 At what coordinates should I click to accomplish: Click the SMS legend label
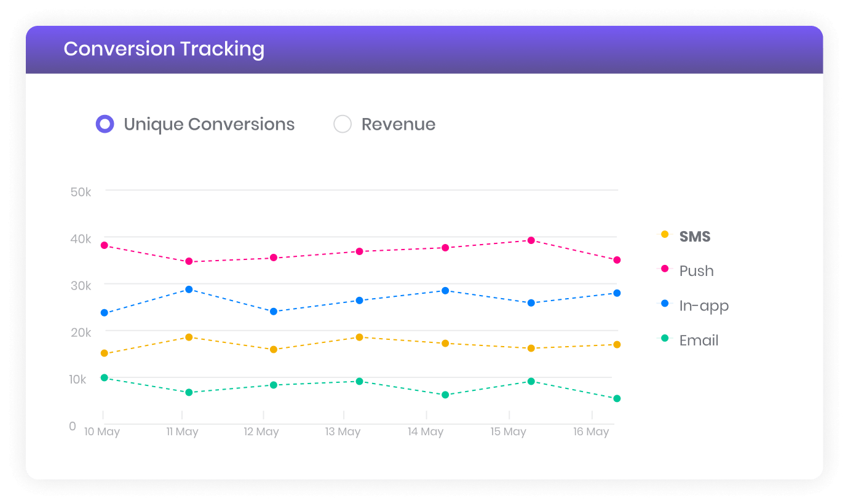point(695,237)
